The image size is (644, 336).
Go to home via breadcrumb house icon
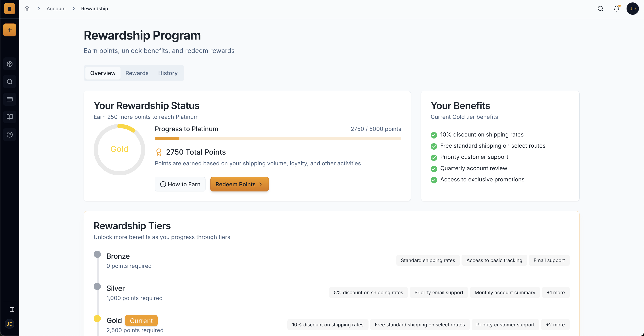pos(27,8)
